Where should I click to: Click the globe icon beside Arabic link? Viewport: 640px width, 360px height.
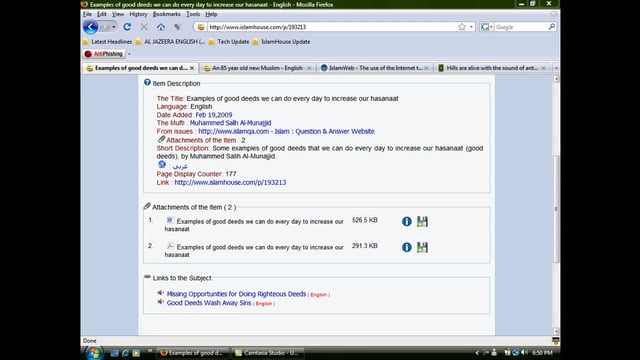tap(162, 164)
